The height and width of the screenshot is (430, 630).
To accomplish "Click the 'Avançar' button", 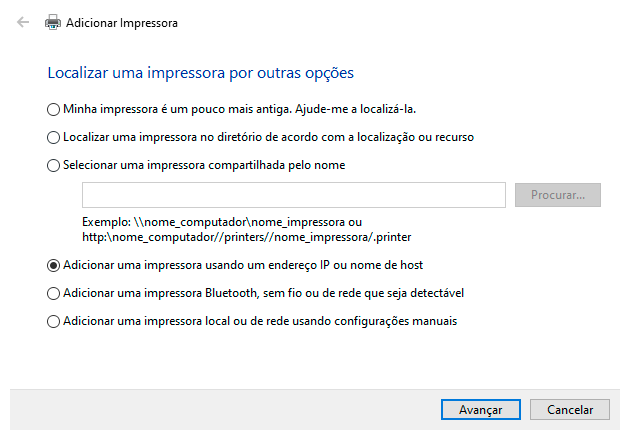I will [480, 409].
